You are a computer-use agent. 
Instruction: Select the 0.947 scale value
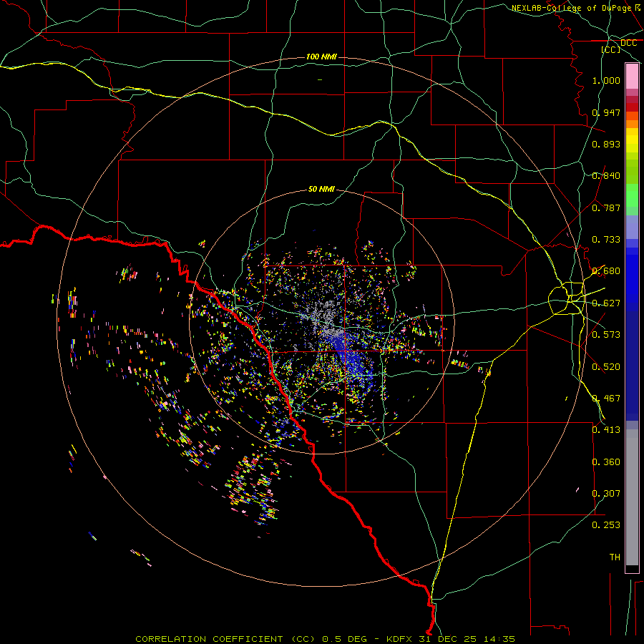coord(606,112)
